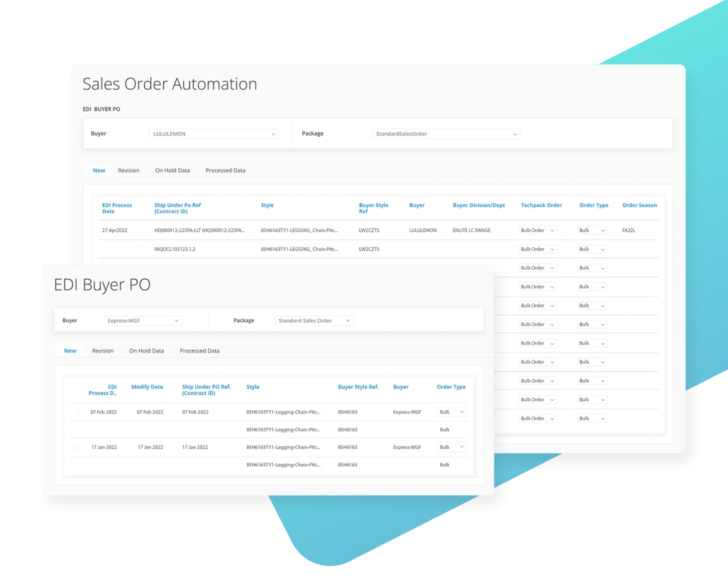728x581 pixels.
Task: Click the Buyer Style Ref. column header in EDI Buyer PO
Action: (x=358, y=387)
